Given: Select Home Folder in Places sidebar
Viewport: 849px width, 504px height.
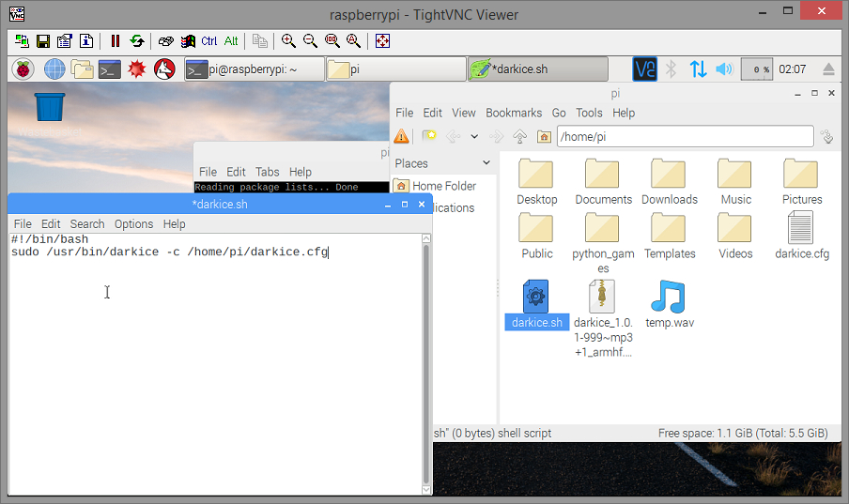Looking at the screenshot, I should click(x=436, y=186).
